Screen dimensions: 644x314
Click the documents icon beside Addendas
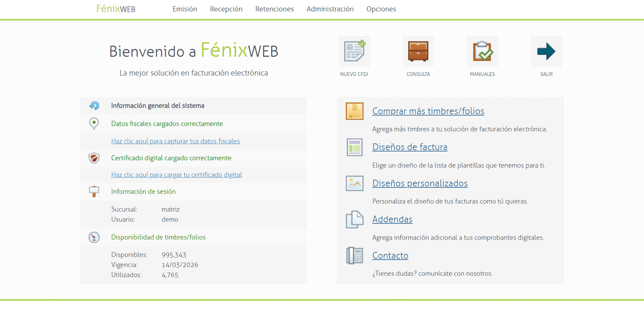355,219
